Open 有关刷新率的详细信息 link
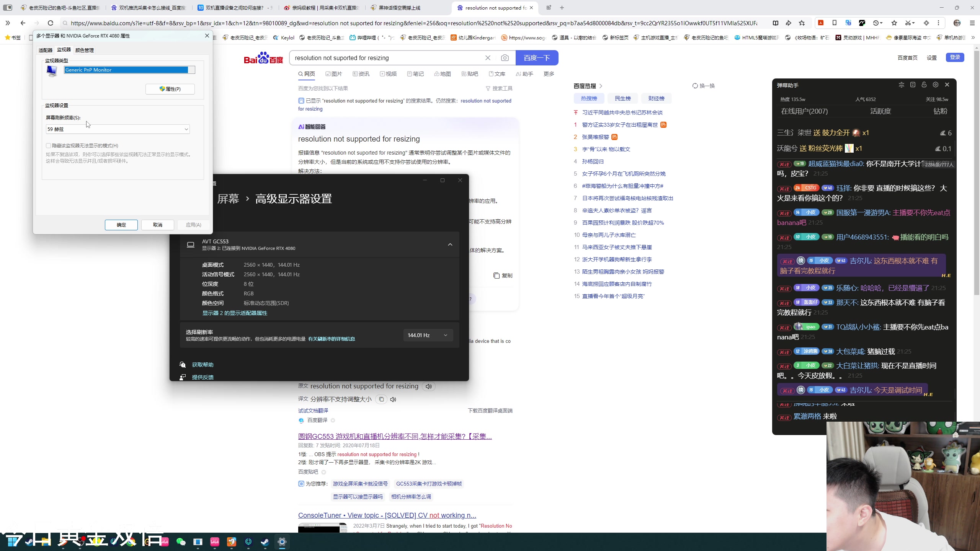This screenshot has width=980, height=551. [x=332, y=339]
